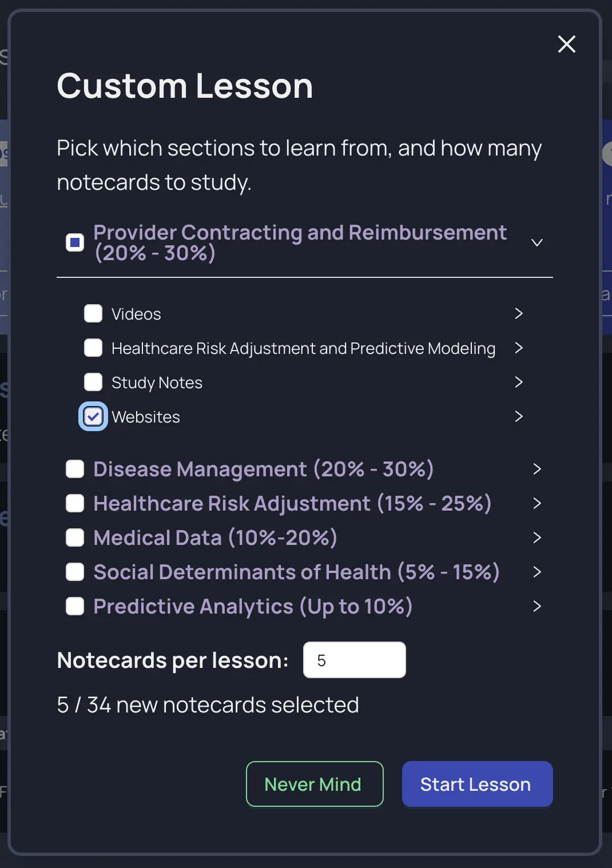
Task: Uncheck the Websites checkbox
Action: coord(93,416)
